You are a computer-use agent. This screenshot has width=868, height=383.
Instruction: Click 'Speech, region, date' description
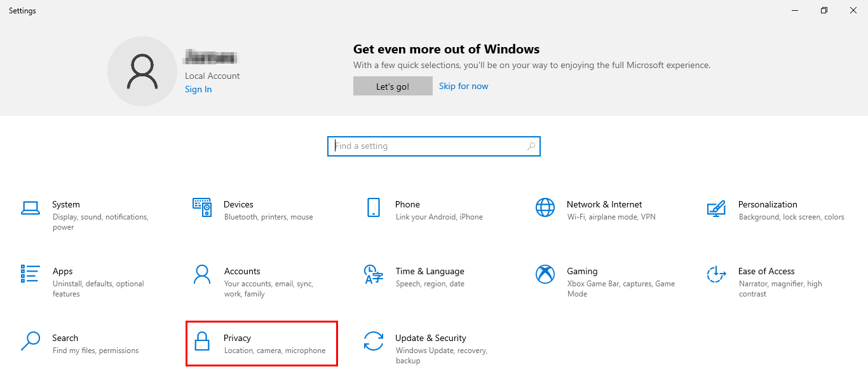point(430,284)
